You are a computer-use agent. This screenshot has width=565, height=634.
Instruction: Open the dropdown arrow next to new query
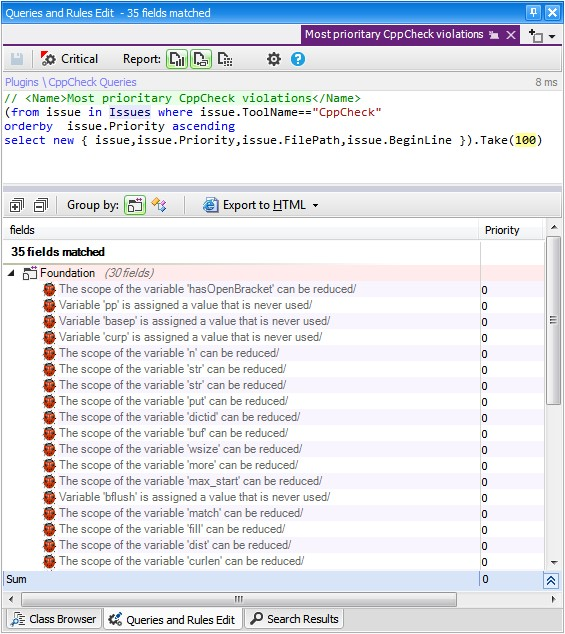(x=552, y=36)
